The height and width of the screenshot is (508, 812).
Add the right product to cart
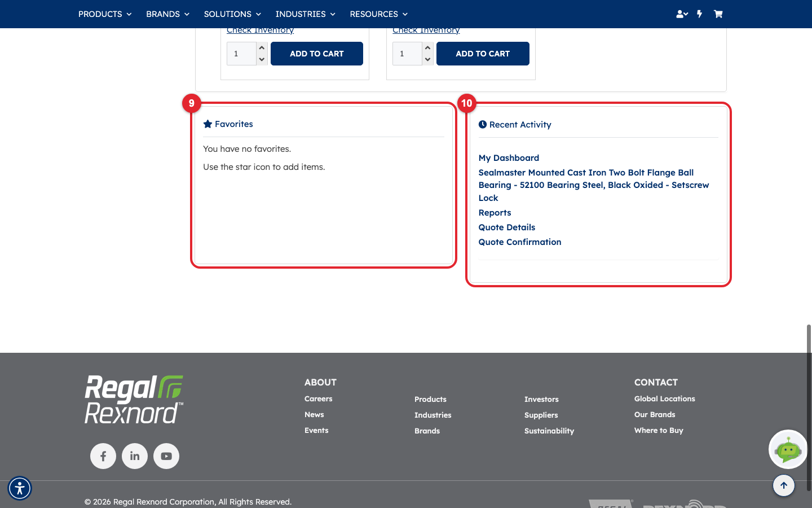click(483, 54)
